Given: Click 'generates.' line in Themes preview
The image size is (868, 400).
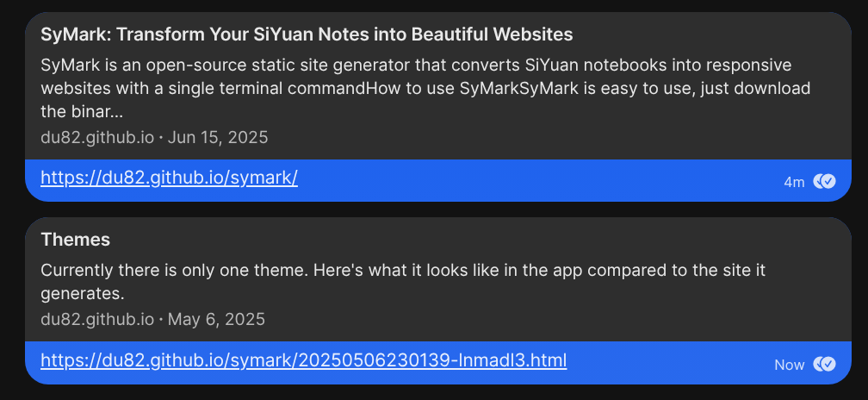Looking at the screenshot, I should [83, 294].
